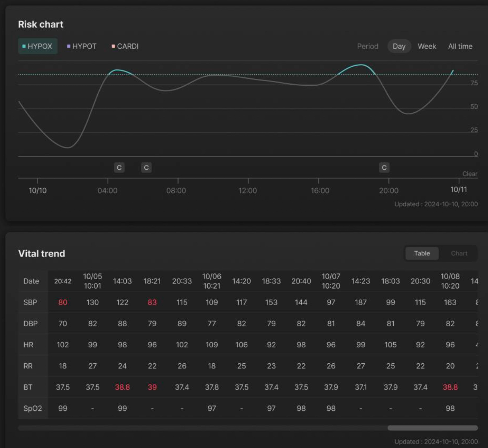Viewport: 488px width, 448px height.
Task: Click the SBP value 187
Action: pyautogui.click(x=361, y=302)
